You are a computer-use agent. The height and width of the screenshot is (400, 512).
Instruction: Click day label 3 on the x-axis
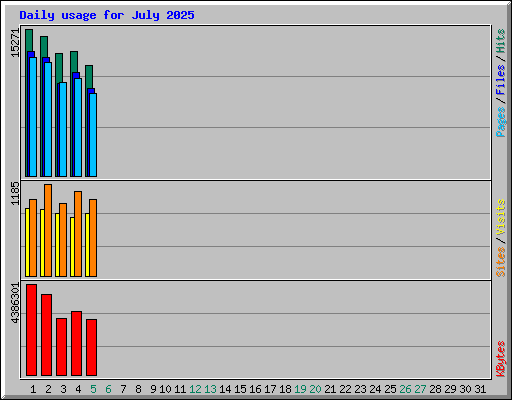tap(63, 389)
